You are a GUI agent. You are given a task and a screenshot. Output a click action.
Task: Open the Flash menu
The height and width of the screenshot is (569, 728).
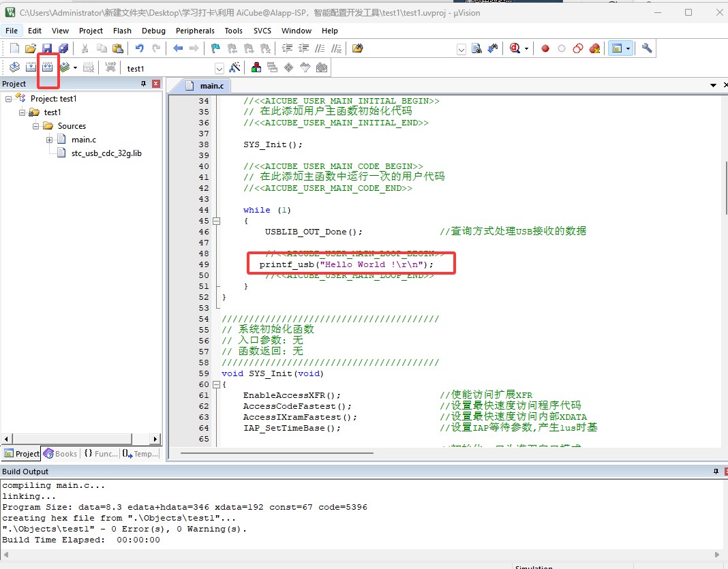click(x=122, y=31)
